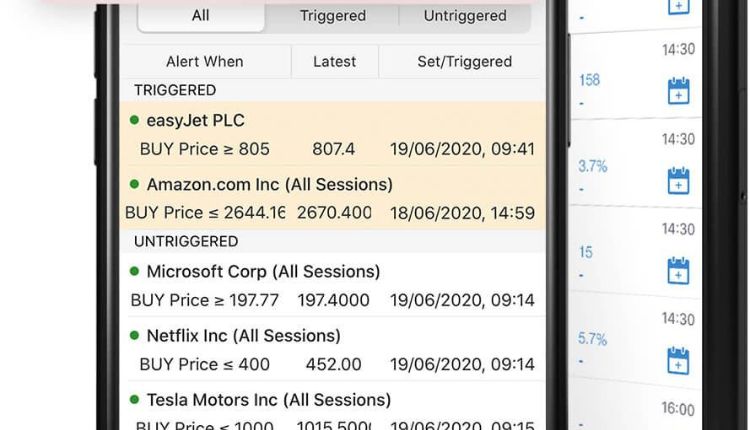Open the Microsoft Corp untriggered alert
This screenshot has width=750, height=430.
point(332,285)
